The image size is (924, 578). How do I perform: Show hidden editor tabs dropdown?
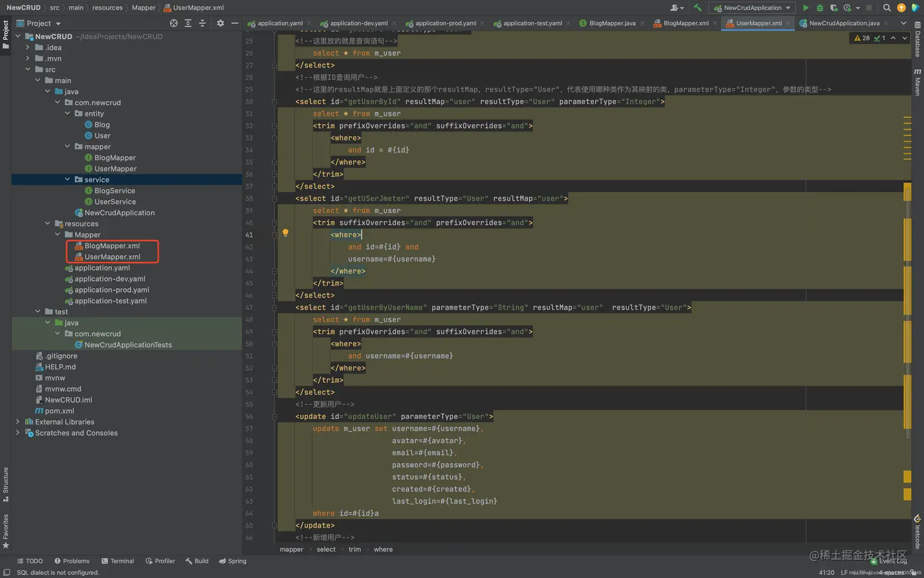[903, 23]
